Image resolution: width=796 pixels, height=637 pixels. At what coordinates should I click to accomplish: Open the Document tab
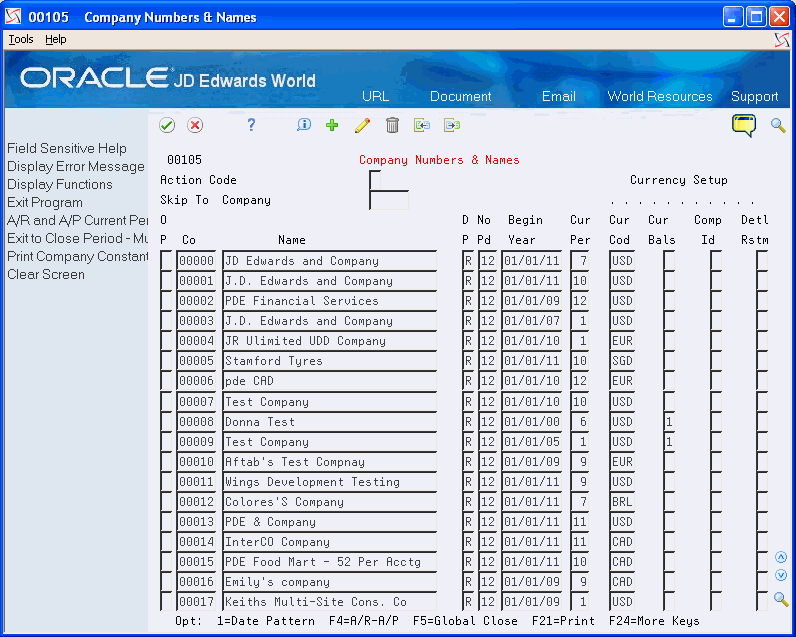pyautogui.click(x=460, y=96)
